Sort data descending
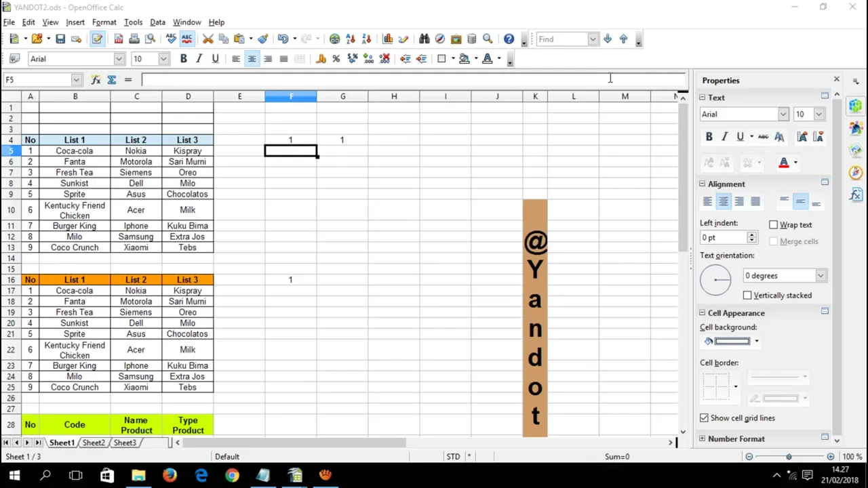 (x=367, y=39)
